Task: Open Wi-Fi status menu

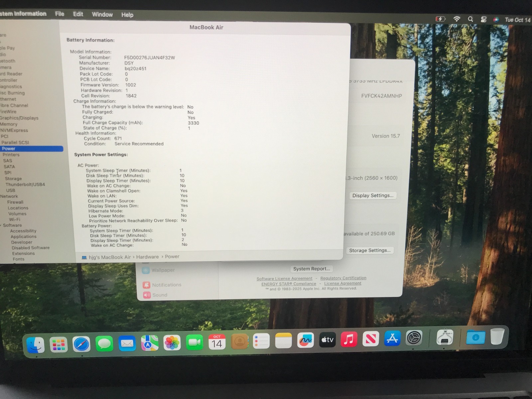Action: point(457,19)
